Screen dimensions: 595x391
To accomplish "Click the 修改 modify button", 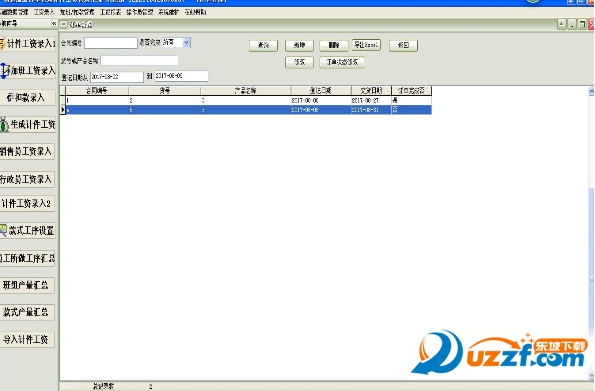I will 299,62.
